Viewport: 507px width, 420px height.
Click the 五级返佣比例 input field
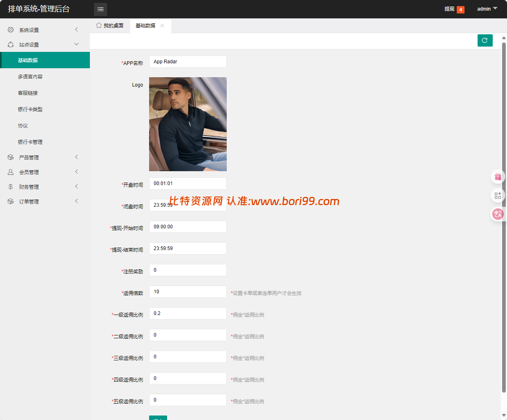pyautogui.click(x=188, y=400)
